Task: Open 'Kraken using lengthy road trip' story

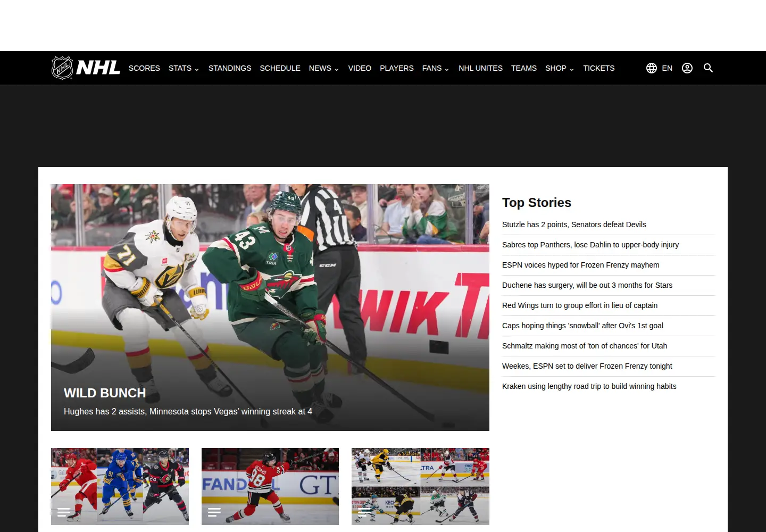Action: click(589, 386)
